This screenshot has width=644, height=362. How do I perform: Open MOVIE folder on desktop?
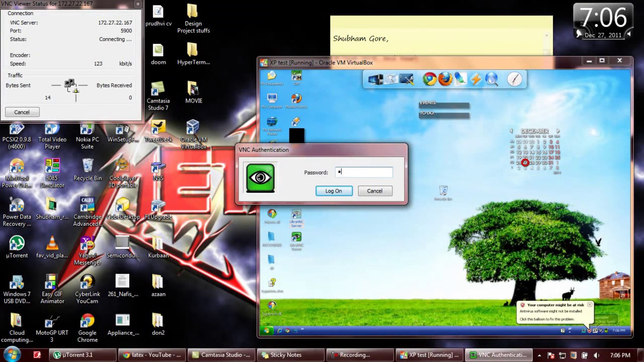click(193, 92)
